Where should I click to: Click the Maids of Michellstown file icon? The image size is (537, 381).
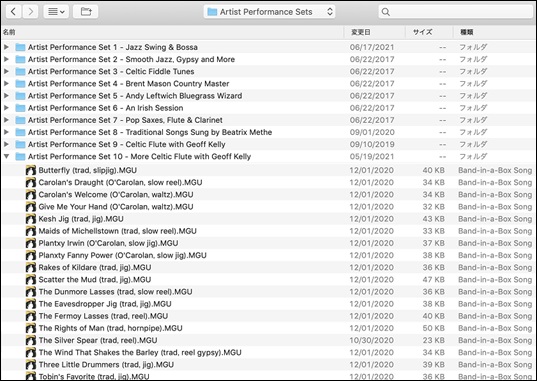click(31, 231)
